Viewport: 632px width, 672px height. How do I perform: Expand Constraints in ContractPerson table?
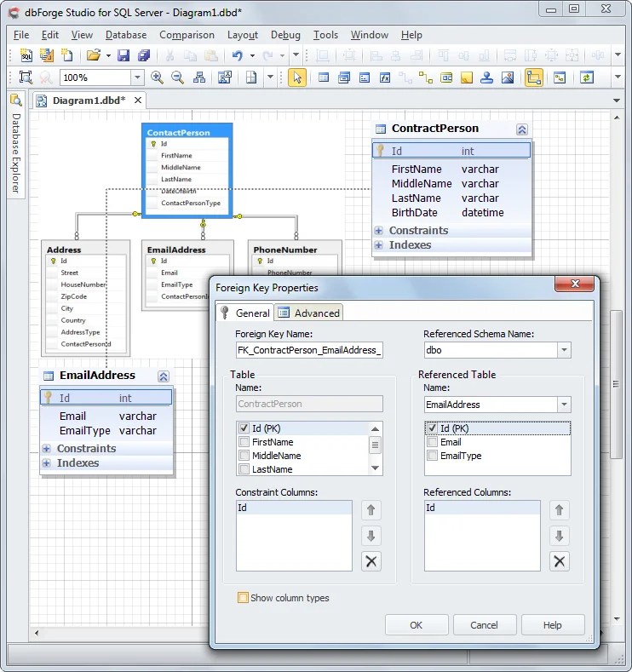[x=378, y=231]
